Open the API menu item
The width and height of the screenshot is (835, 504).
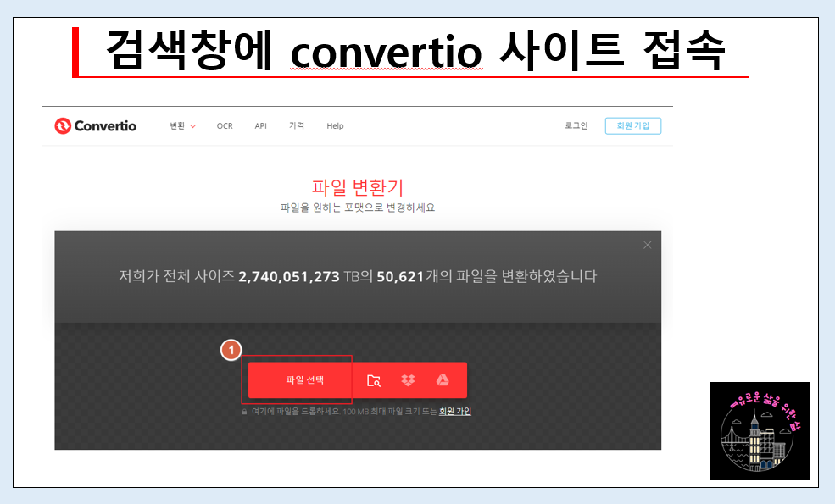coord(260,126)
